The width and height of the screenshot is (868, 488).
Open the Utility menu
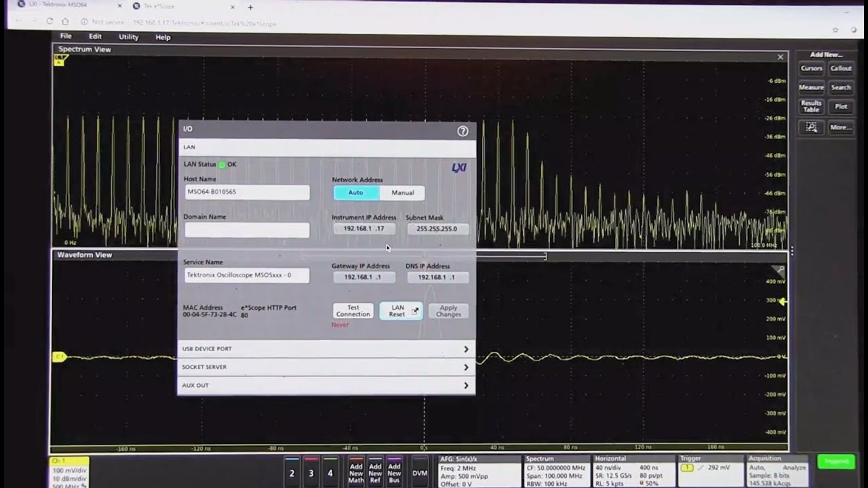point(128,37)
